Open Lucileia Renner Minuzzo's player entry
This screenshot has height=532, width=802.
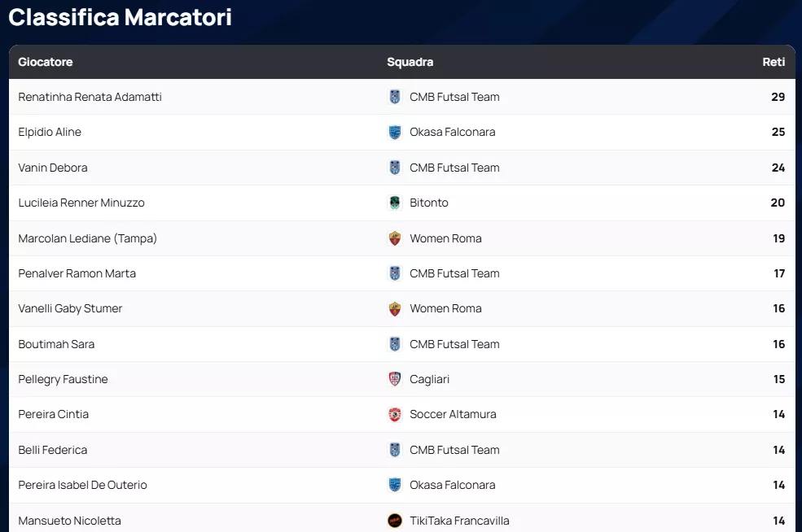point(81,203)
